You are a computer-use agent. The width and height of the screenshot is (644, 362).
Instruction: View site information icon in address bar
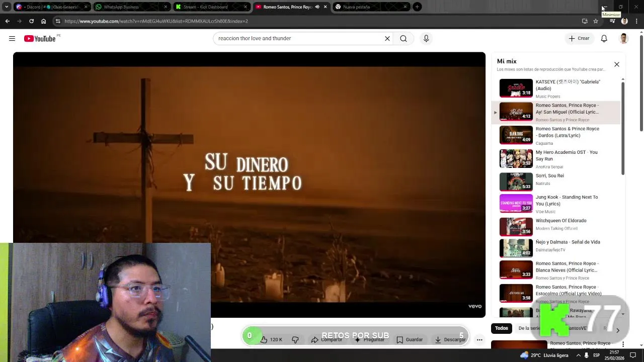[x=58, y=21]
